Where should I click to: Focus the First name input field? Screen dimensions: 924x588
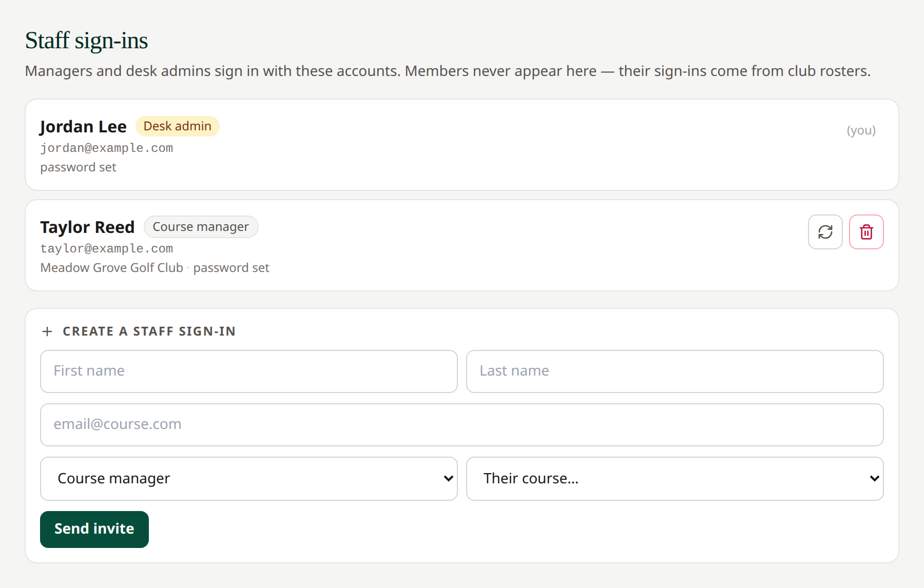(x=248, y=371)
